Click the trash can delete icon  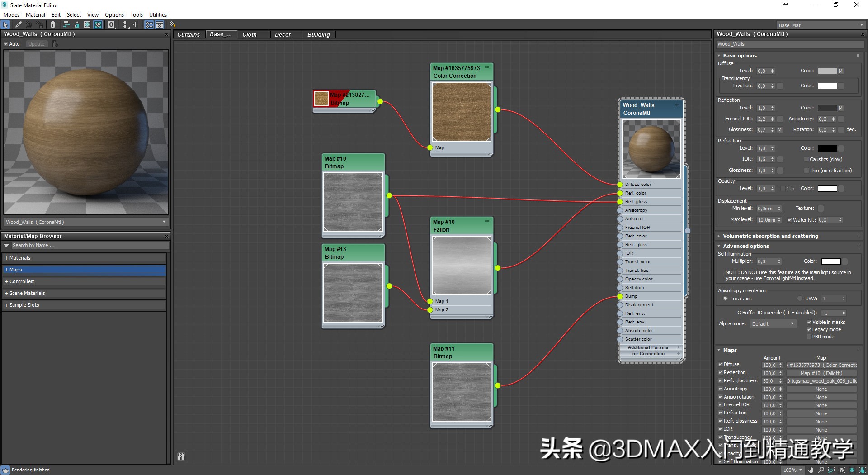(53, 25)
